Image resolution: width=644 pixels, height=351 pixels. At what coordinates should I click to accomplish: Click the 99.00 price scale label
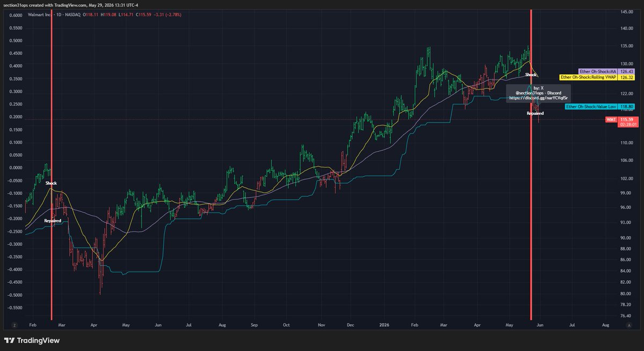[x=625, y=193]
